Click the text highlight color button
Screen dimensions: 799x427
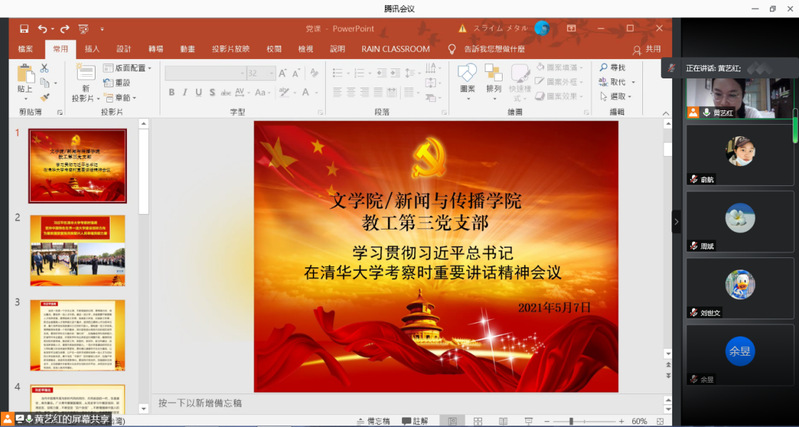click(x=283, y=92)
